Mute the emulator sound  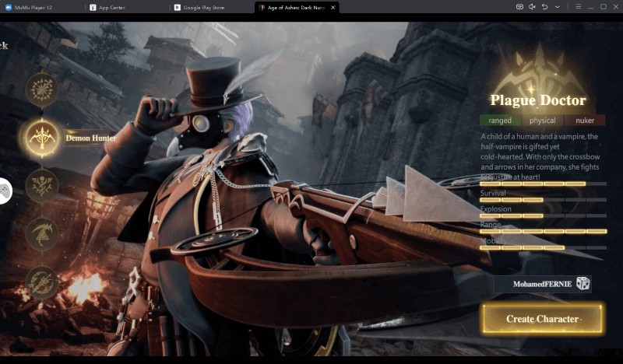click(x=532, y=7)
